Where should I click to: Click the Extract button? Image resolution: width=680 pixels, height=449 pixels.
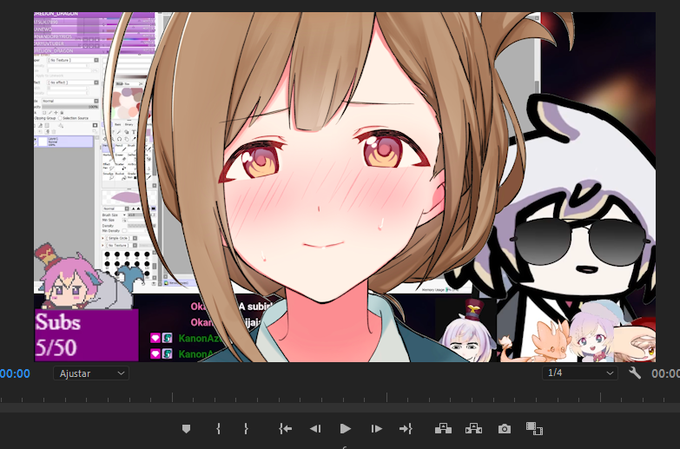point(474,429)
